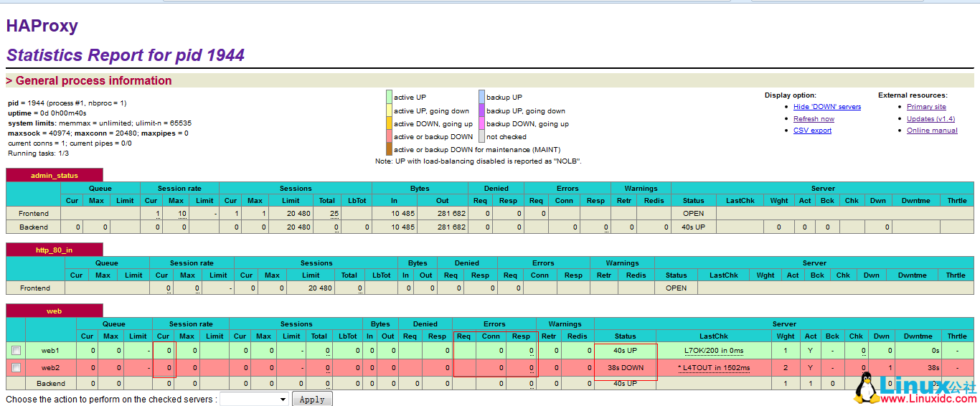Open the Updates (v1.4) link
980x406 pixels.
tap(930, 119)
